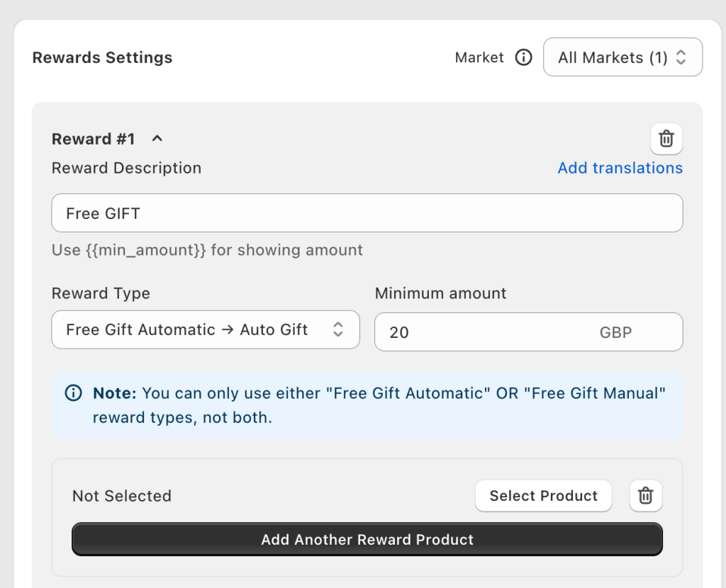Remove the Not Selected product row

point(645,495)
